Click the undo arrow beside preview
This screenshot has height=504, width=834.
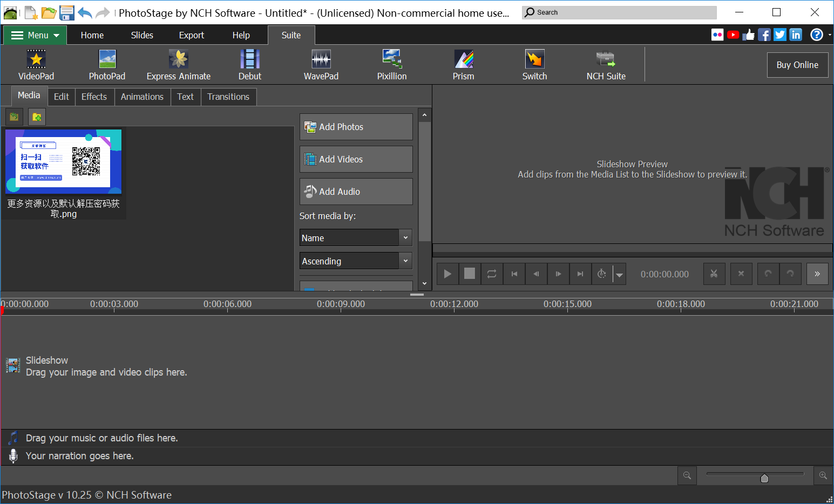point(768,274)
